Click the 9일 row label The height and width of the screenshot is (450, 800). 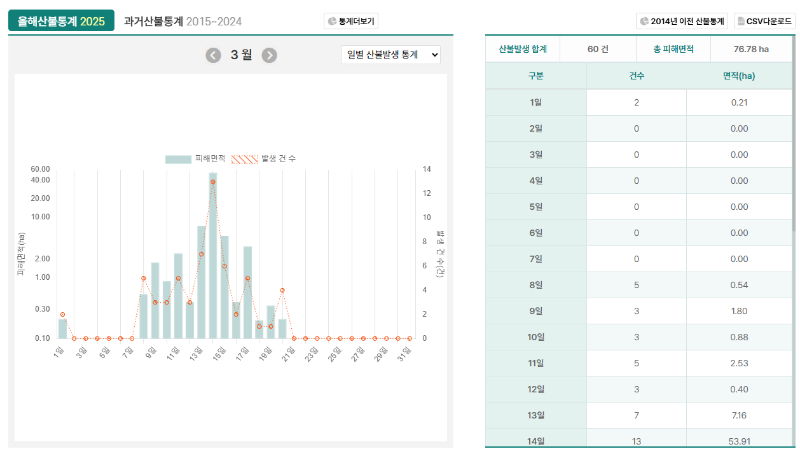[x=536, y=311]
